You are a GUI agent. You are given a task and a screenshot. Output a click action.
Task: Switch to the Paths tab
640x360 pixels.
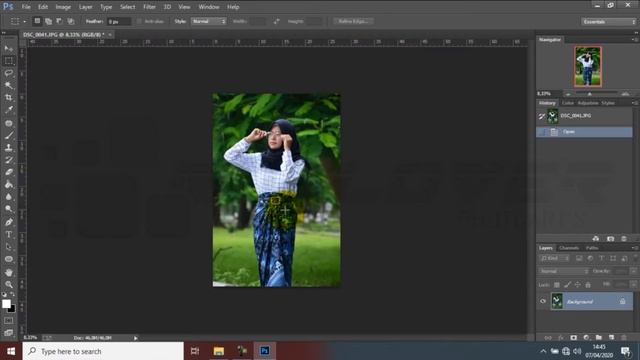click(592, 248)
